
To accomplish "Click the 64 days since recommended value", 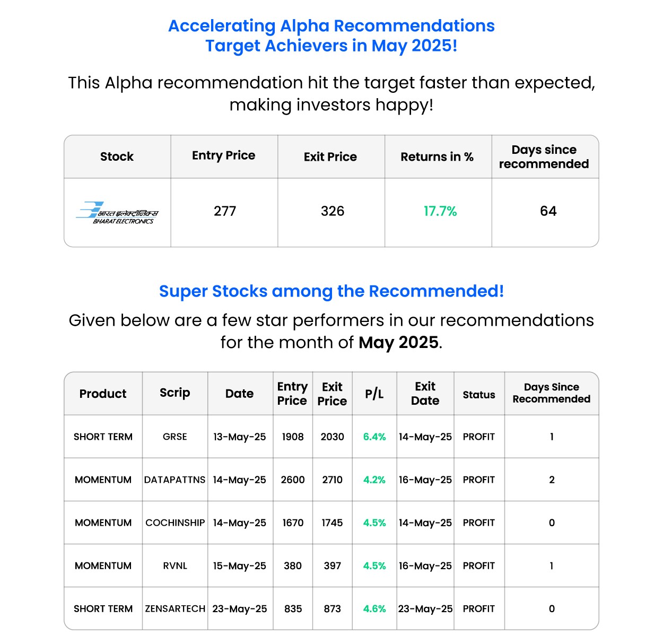I will point(548,212).
